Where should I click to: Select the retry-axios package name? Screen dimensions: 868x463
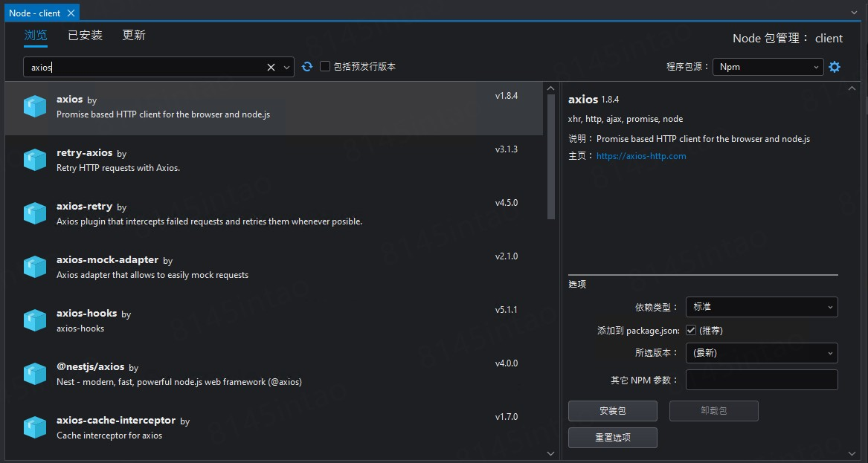84,152
